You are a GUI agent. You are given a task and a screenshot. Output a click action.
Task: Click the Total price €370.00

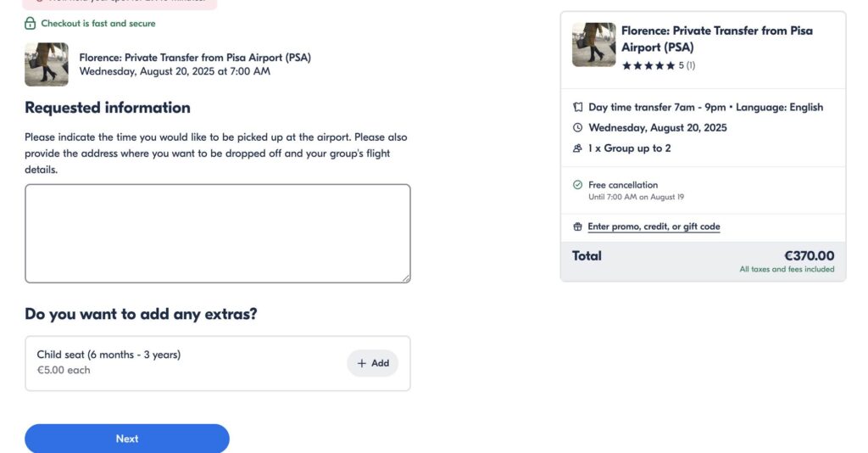coord(809,255)
